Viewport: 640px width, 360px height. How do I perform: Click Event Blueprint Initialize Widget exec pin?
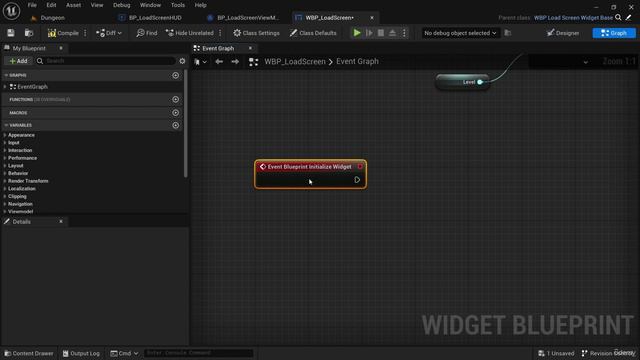pos(357,180)
